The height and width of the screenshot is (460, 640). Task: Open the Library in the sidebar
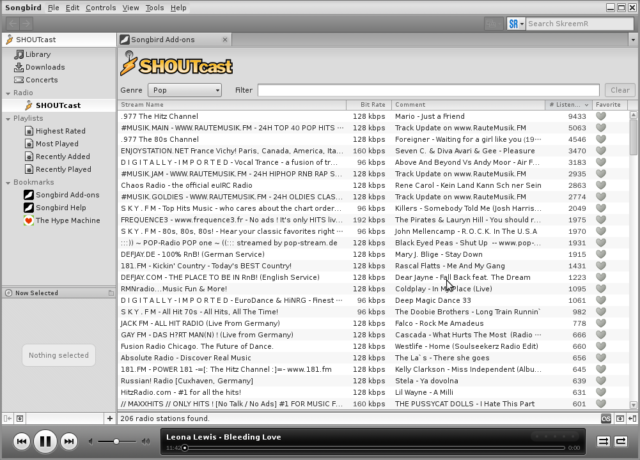point(33,54)
